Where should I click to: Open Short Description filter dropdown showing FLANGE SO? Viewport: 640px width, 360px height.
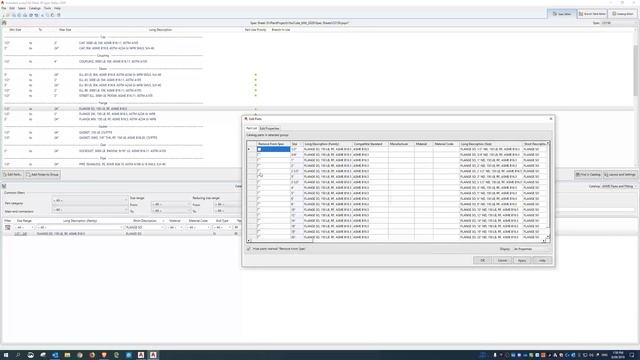(144, 227)
